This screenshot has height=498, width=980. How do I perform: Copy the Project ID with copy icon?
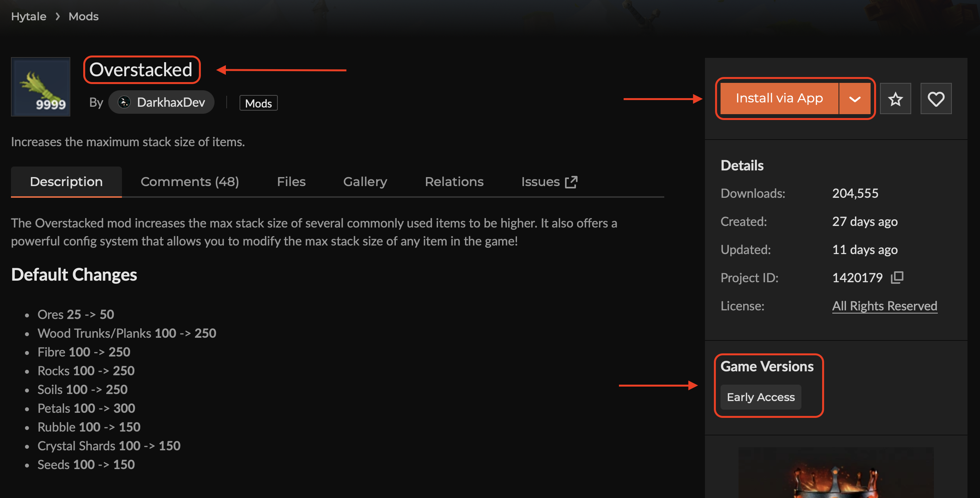pos(897,278)
